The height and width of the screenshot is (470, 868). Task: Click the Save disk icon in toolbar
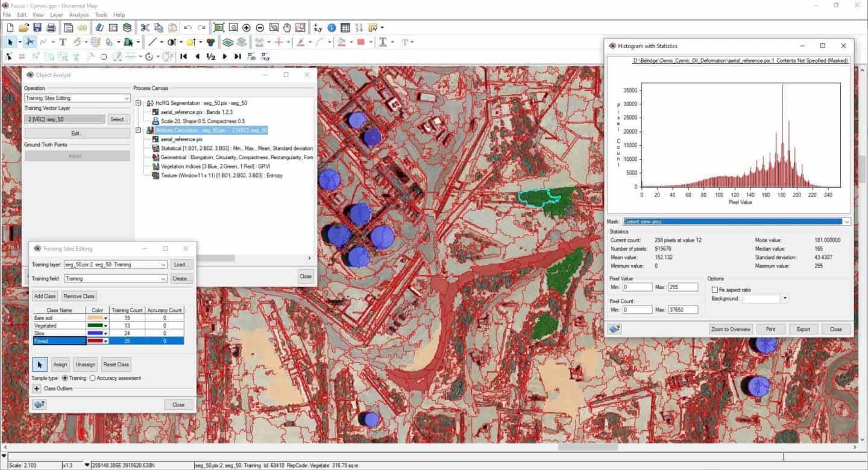coord(37,28)
